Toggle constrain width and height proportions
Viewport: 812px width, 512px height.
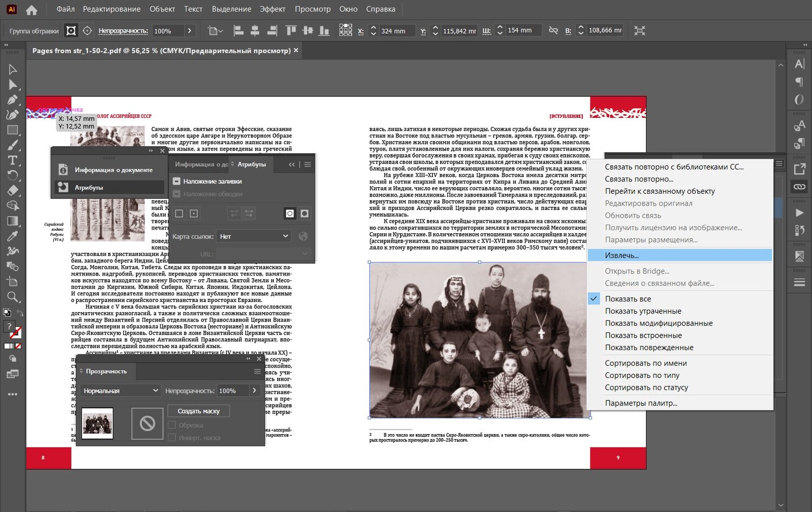[x=553, y=31]
